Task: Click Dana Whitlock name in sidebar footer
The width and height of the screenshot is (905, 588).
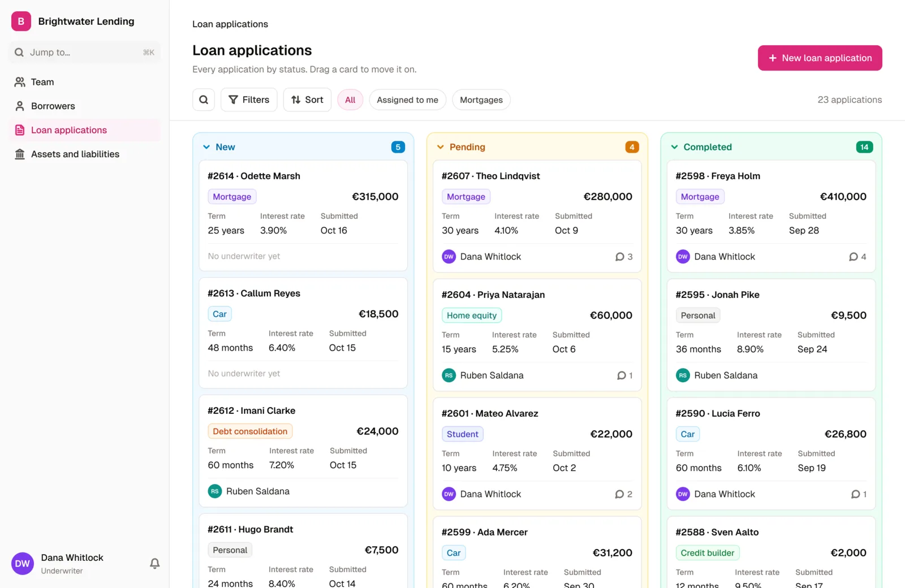Action: (x=72, y=557)
